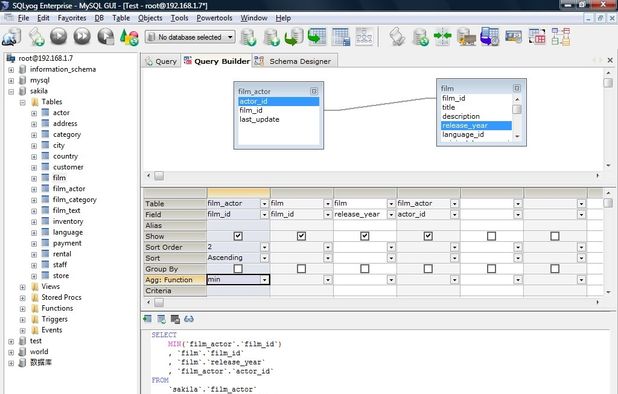Uncheck Show for film_actor film_id column

point(238,236)
